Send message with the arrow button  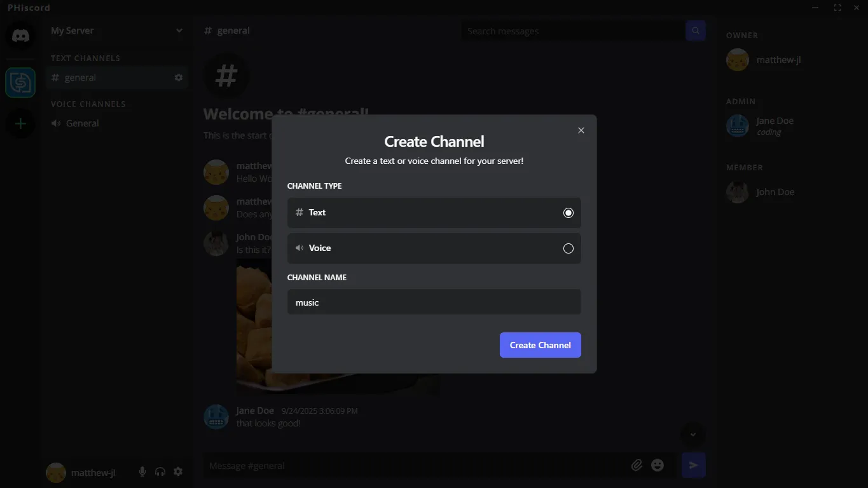[694, 465]
